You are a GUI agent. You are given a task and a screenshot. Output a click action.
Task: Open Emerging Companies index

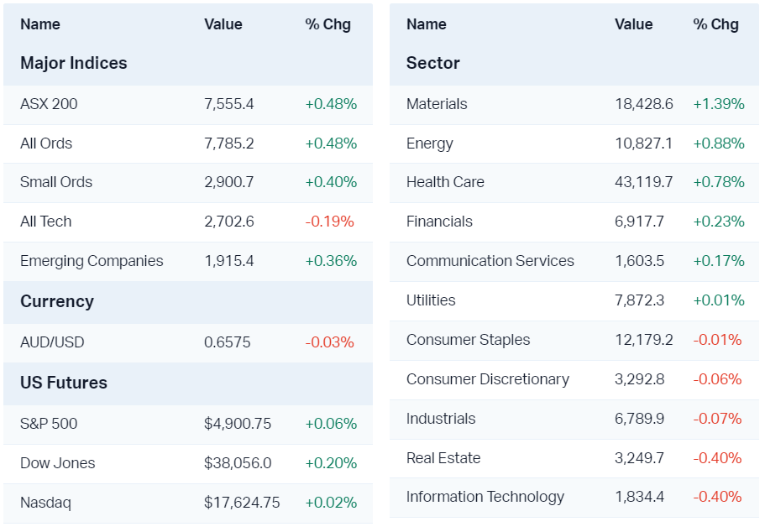point(92,261)
